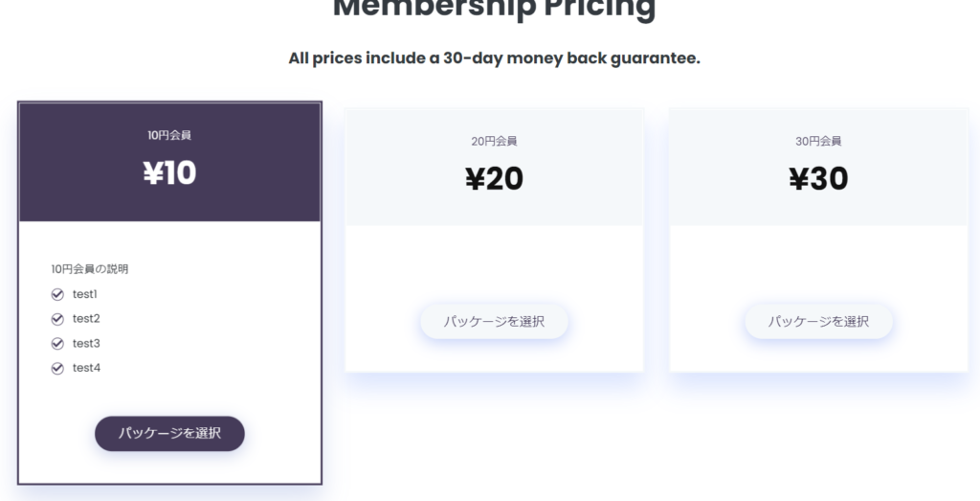This screenshot has height=501, width=980.
Task: Click the 20円会員 plan title
Action: point(494,142)
